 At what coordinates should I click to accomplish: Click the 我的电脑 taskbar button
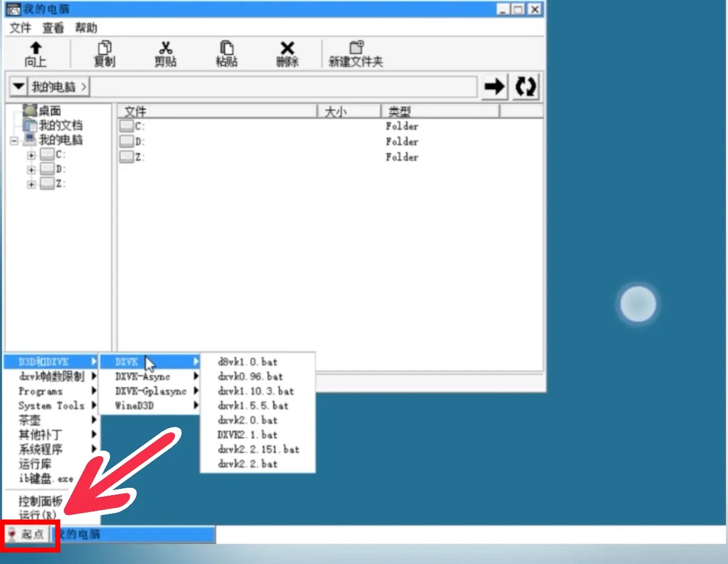134,534
